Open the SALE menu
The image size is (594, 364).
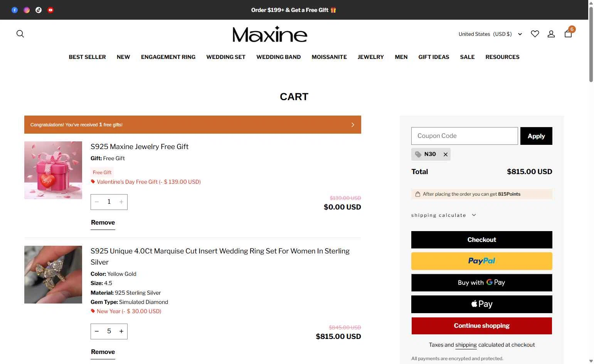[467, 57]
